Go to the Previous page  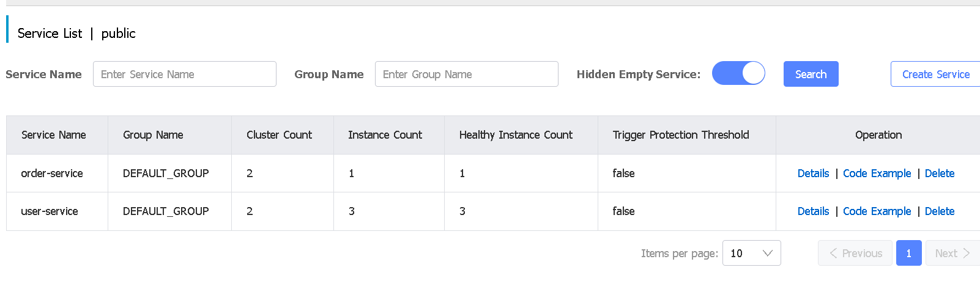coord(855,253)
